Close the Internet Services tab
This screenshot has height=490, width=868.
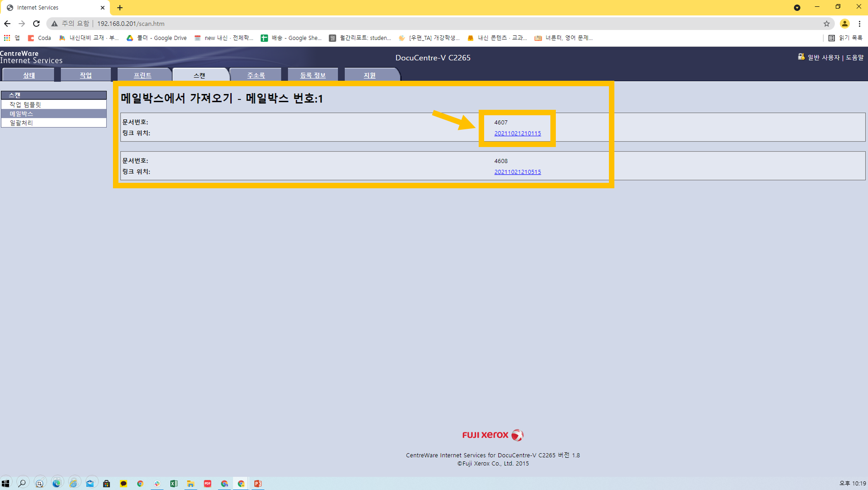(x=103, y=8)
